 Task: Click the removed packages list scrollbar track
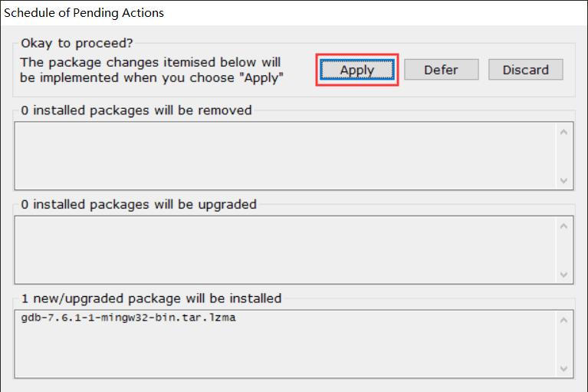(x=564, y=156)
